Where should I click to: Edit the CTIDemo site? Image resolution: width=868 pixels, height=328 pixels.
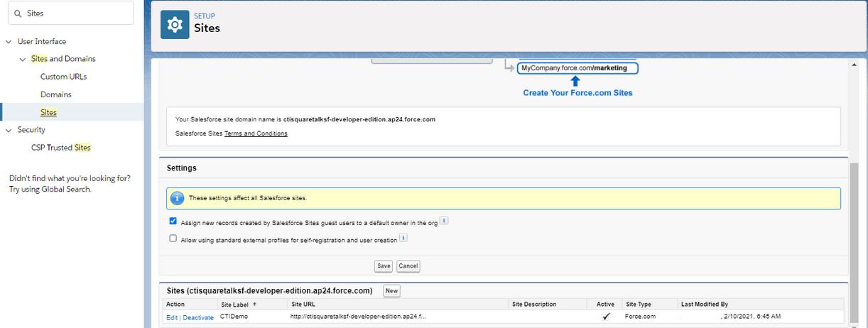(x=171, y=317)
